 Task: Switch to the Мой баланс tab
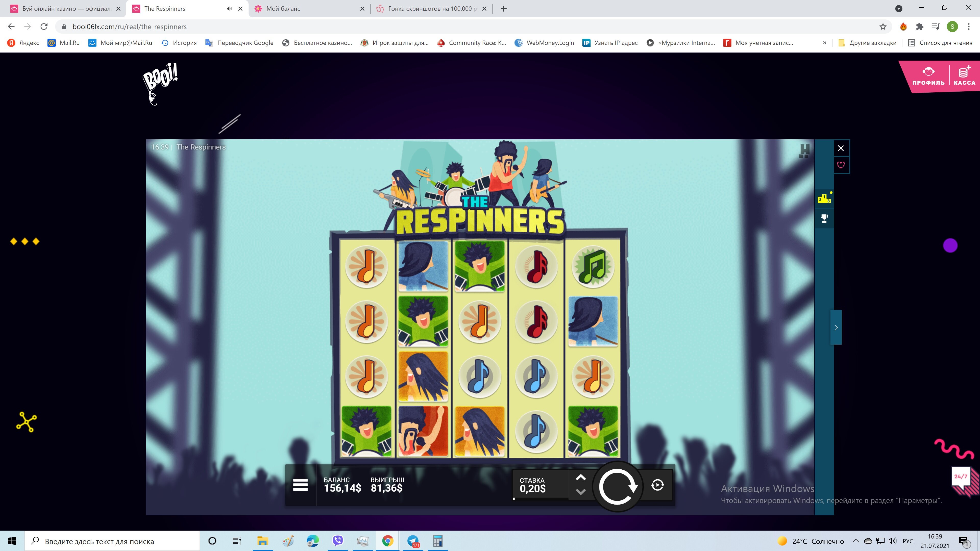click(x=283, y=8)
